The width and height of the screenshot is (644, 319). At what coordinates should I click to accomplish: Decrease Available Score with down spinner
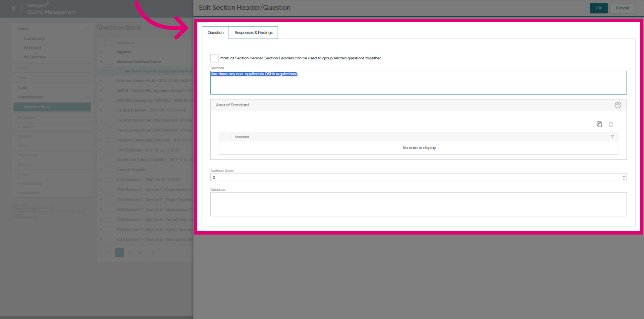pyautogui.click(x=624, y=179)
